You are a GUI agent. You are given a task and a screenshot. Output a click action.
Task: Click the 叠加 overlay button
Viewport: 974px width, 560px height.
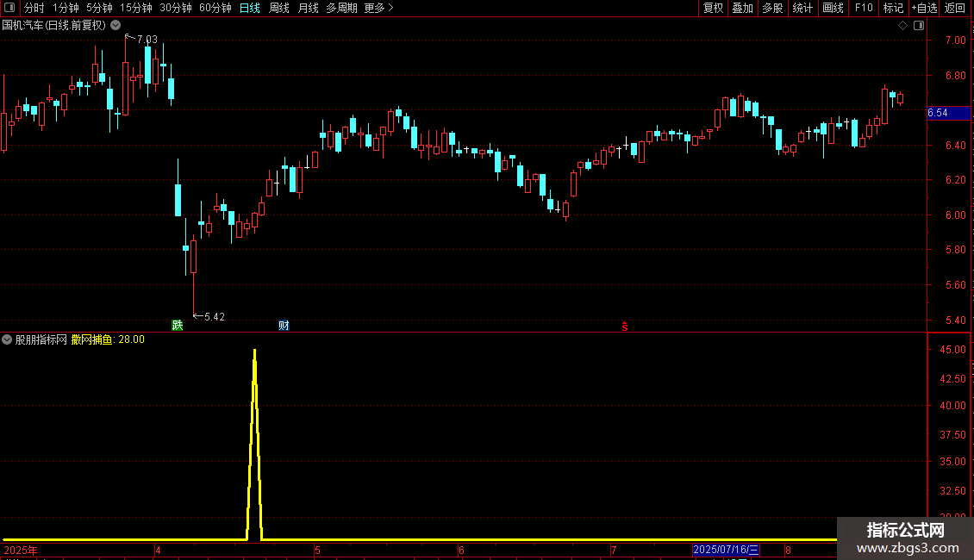point(742,8)
